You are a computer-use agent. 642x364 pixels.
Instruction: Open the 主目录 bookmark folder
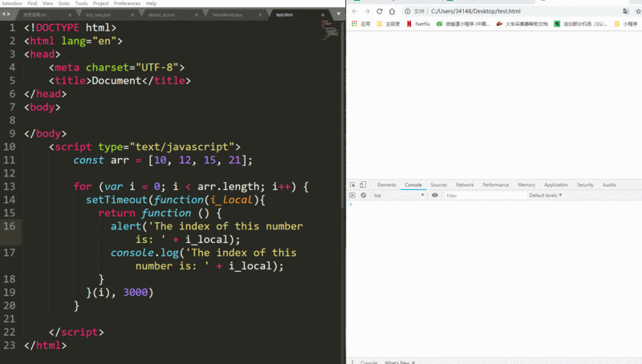[388, 24]
